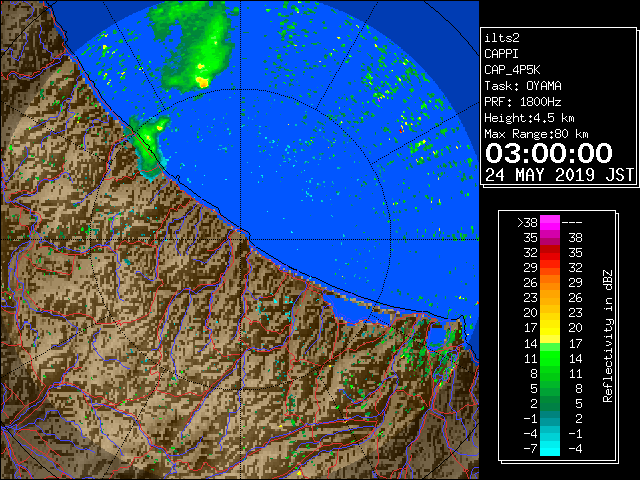The image size is (640, 480).
Task: Pick the red 32–35 dBZ legend color
Action: [x=550, y=253]
